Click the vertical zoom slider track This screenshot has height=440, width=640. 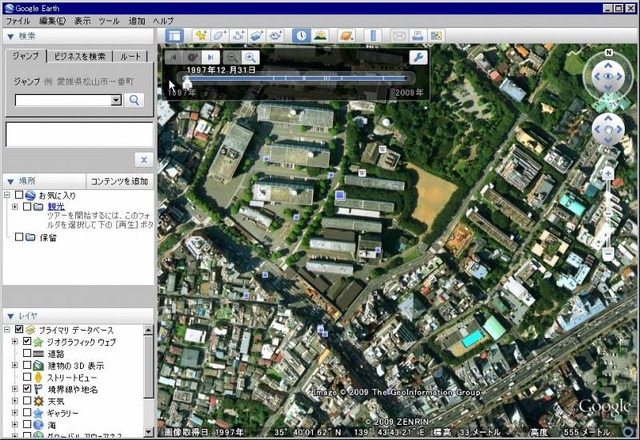[608, 214]
